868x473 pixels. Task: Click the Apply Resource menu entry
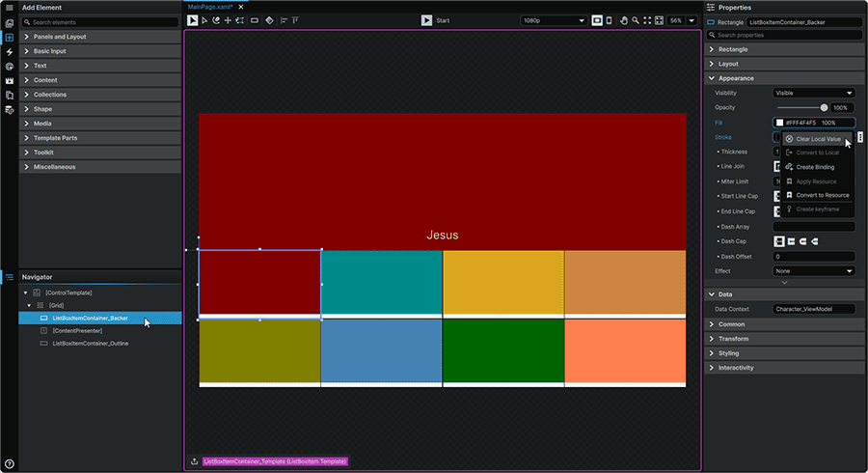pyautogui.click(x=818, y=181)
